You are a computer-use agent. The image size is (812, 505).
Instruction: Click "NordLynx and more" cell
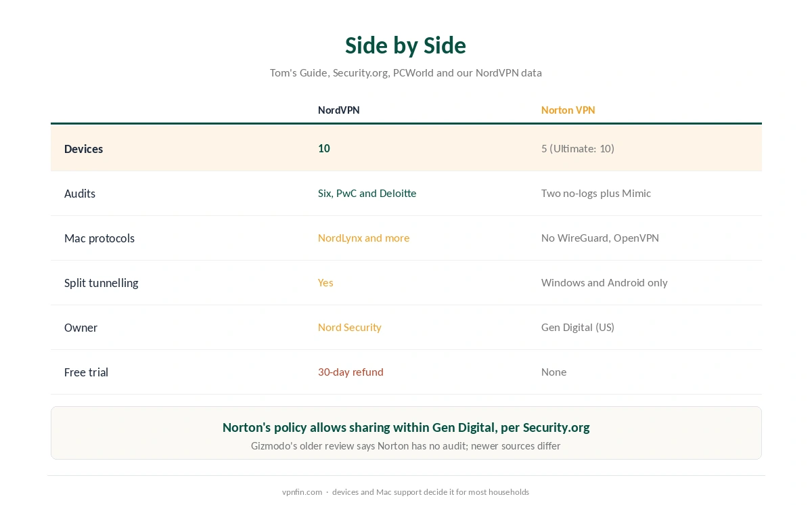pyautogui.click(x=363, y=238)
